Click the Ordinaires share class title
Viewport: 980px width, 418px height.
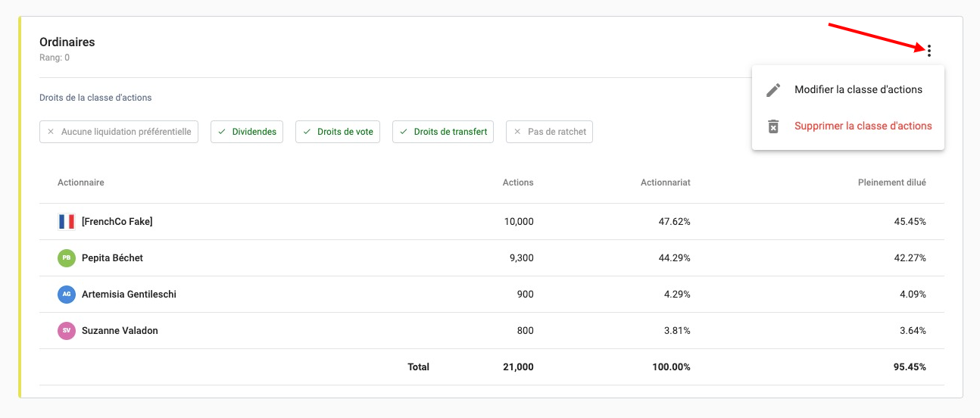click(x=67, y=42)
